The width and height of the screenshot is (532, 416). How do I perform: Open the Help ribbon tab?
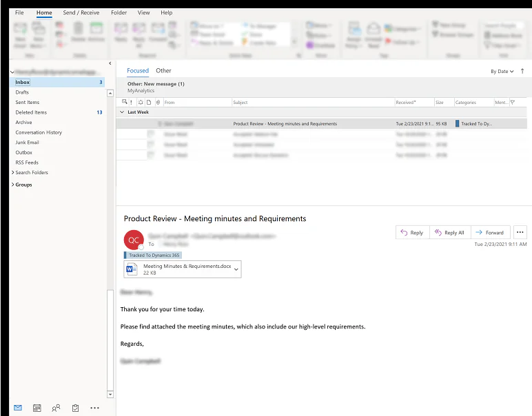coord(166,12)
